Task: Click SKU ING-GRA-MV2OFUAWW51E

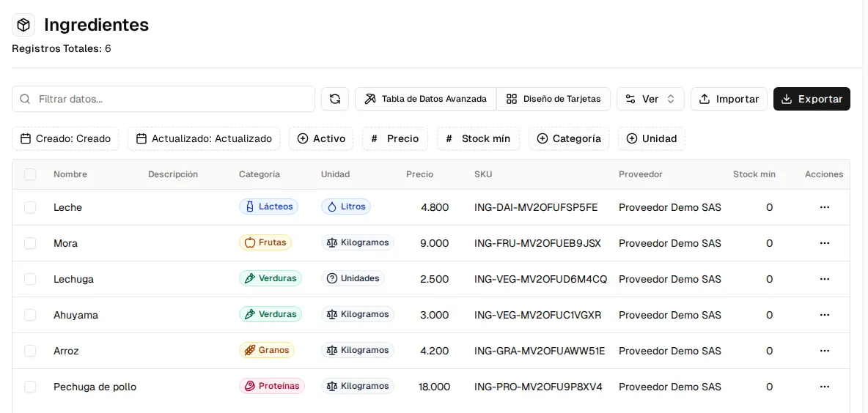Action: [x=540, y=351]
